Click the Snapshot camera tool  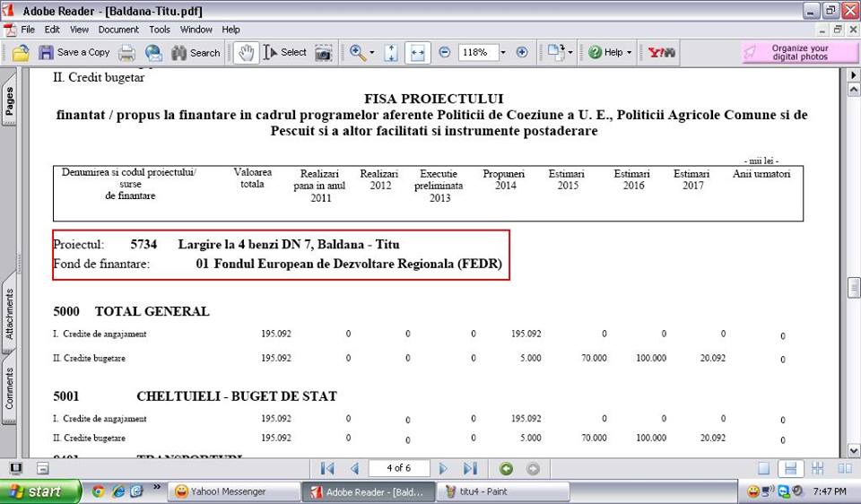point(323,53)
